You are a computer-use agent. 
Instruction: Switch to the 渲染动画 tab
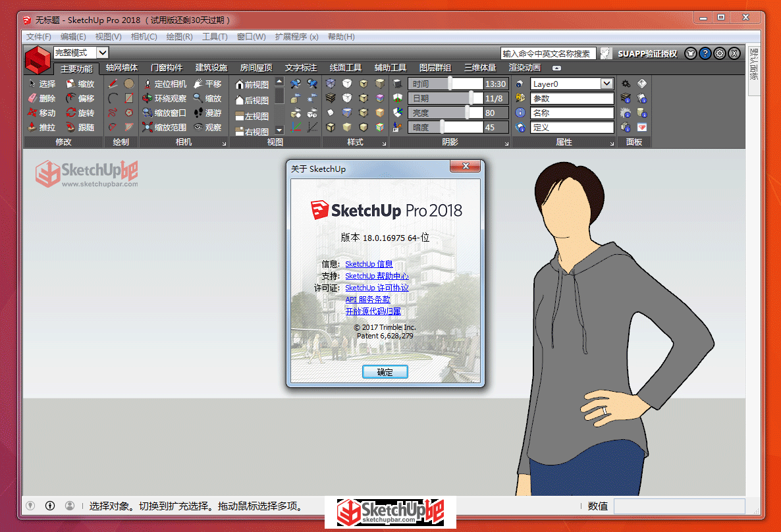[x=524, y=68]
